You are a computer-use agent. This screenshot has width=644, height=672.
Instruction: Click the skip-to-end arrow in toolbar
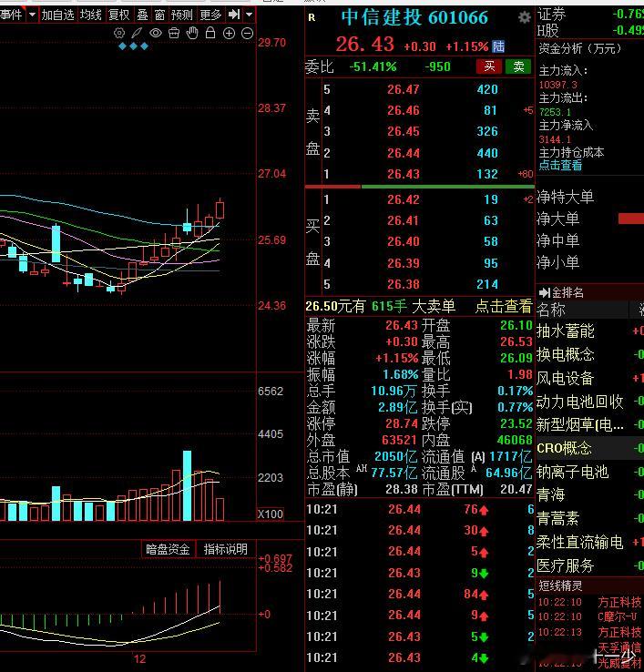pos(234,15)
